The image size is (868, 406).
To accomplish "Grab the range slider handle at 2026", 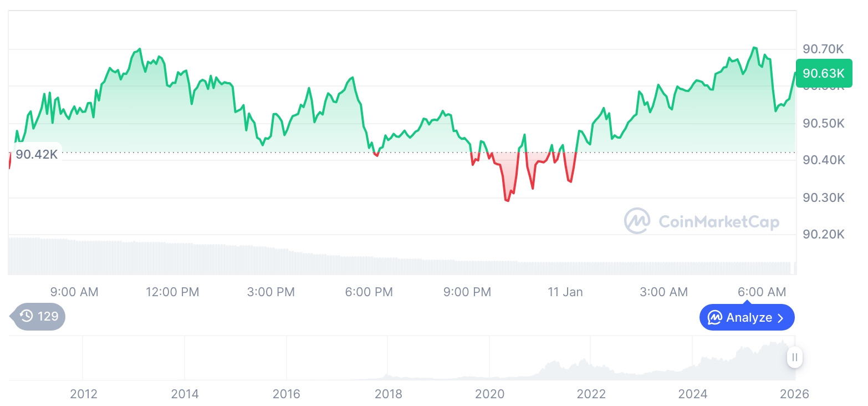I will tap(795, 357).
